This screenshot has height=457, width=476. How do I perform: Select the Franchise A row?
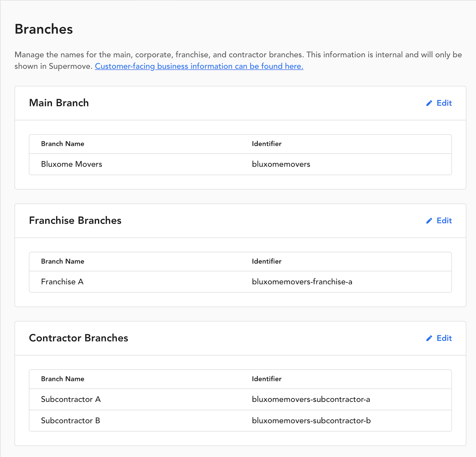pos(240,282)
